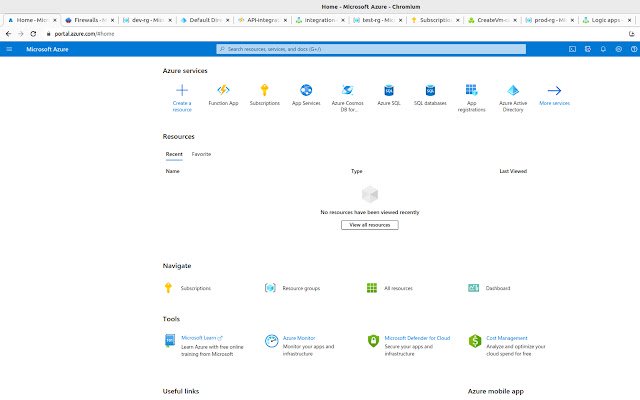640x400 pixels.
Task: Click the Azure Monitor gauge icon
Action: point(271,341)
